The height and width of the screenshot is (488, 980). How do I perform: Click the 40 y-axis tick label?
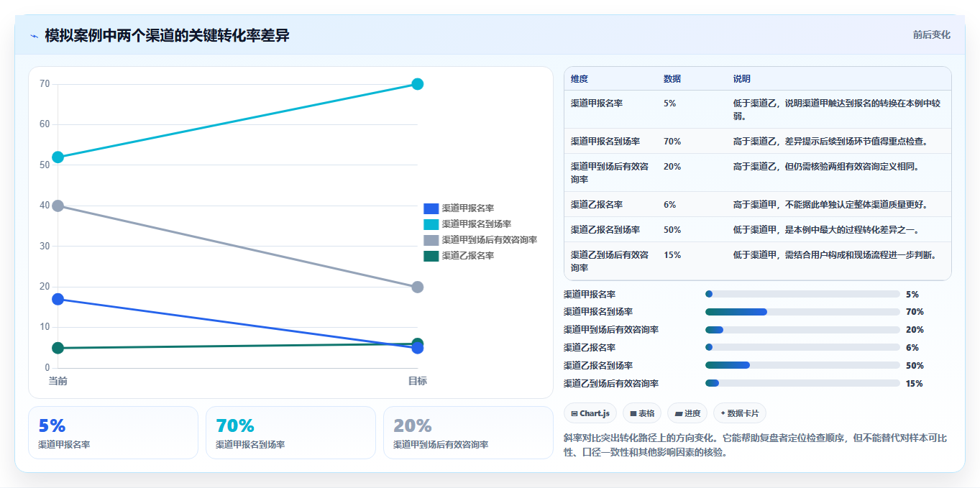coord(45,206)
